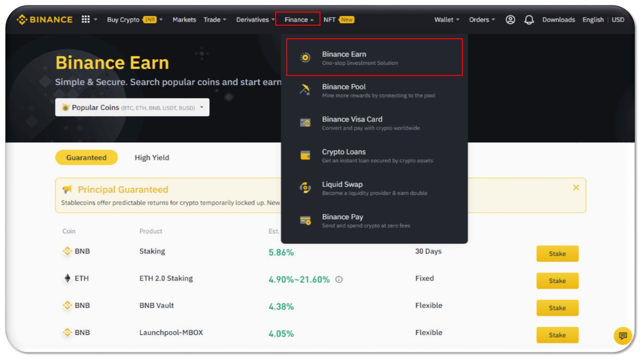Click BNB coin icon in Staking row

67,251
